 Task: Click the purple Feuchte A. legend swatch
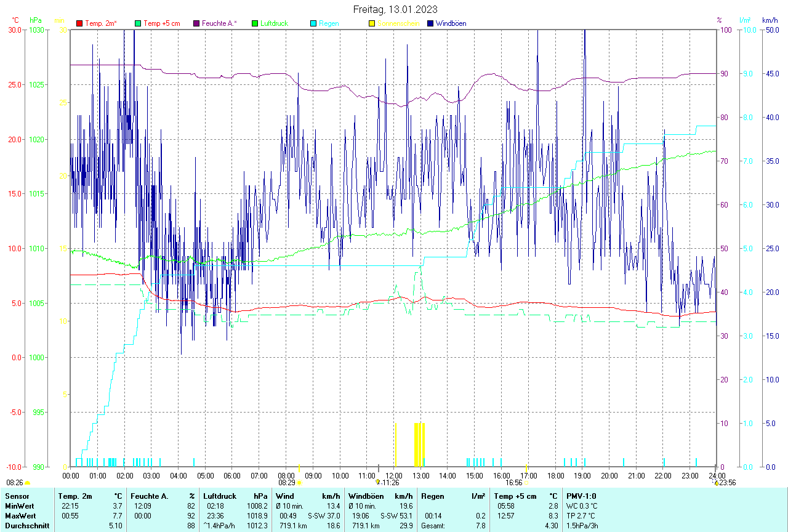click(196, 23)
